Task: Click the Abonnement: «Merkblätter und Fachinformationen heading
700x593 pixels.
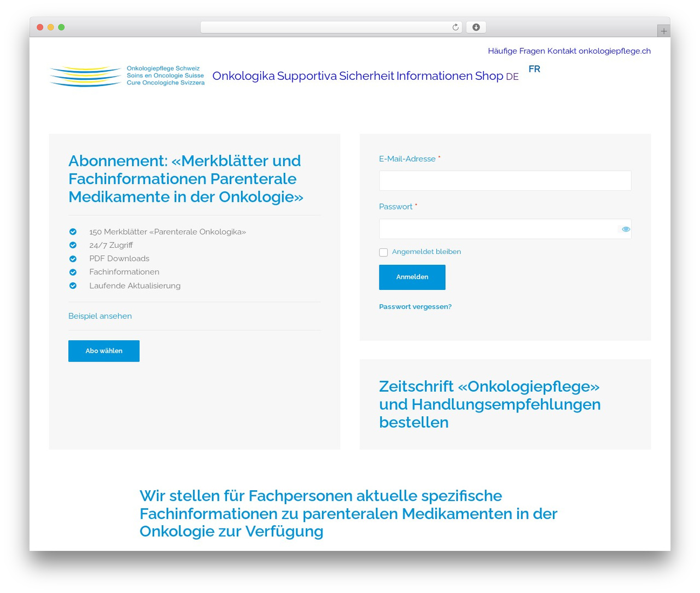Action: click(x=185, y=179)
